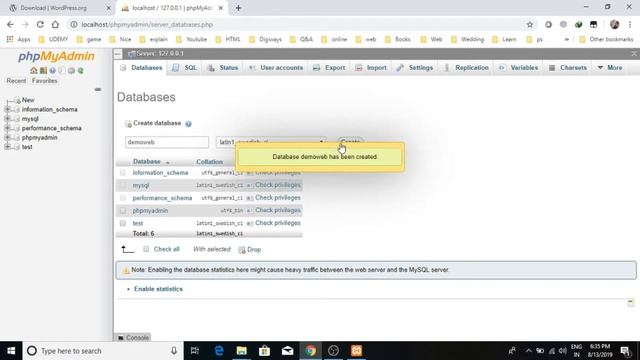Click the Drop button for selected databases

tap(250, 249)
